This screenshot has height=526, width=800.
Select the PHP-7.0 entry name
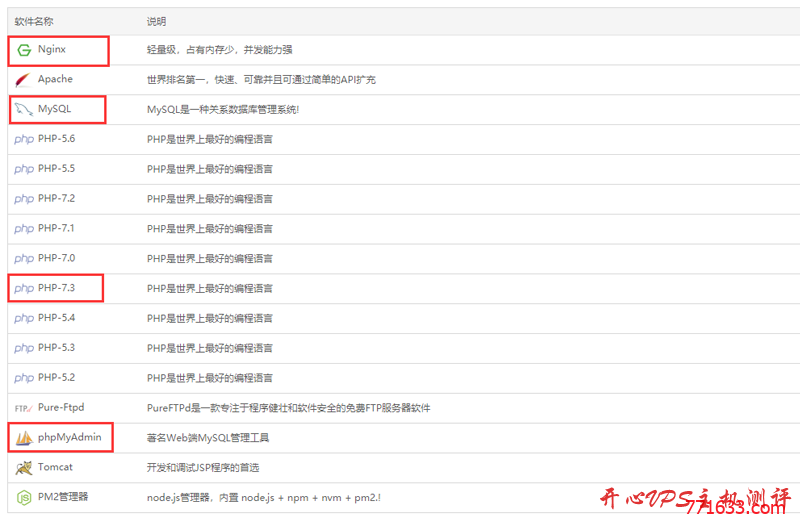click(x=57, y=258)
